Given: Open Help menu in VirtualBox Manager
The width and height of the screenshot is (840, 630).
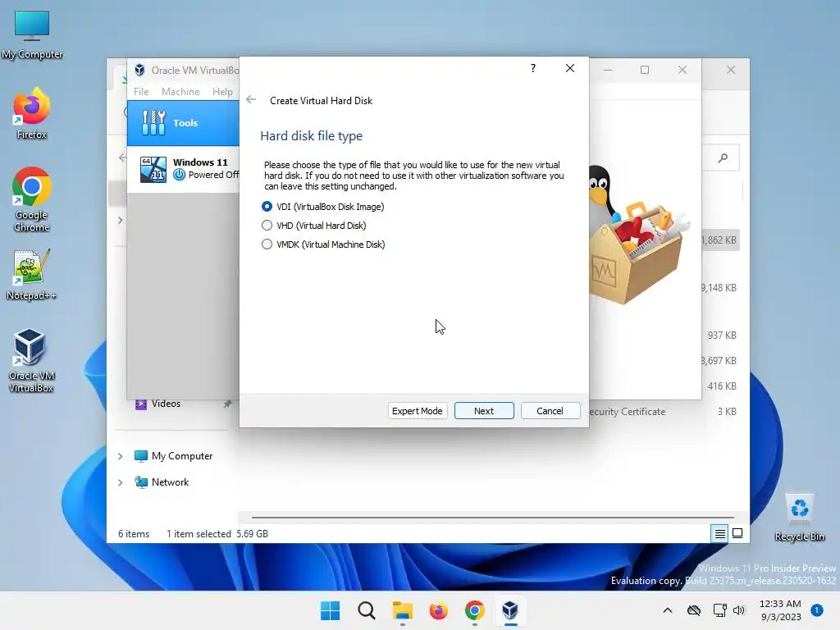Looking at the screenshot, I should coord(222,92).
